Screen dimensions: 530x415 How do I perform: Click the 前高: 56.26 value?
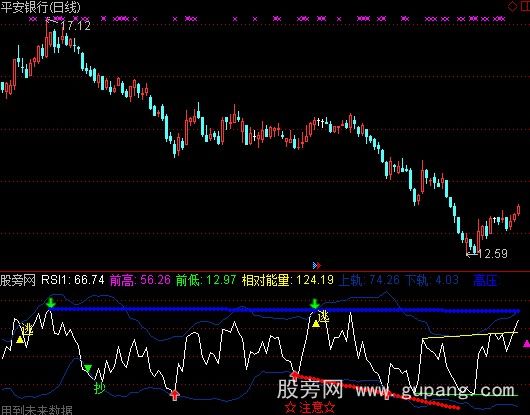coord(140,280)
